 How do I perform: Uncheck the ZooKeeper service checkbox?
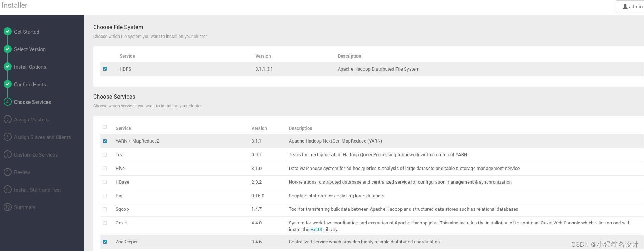[105, 242]
